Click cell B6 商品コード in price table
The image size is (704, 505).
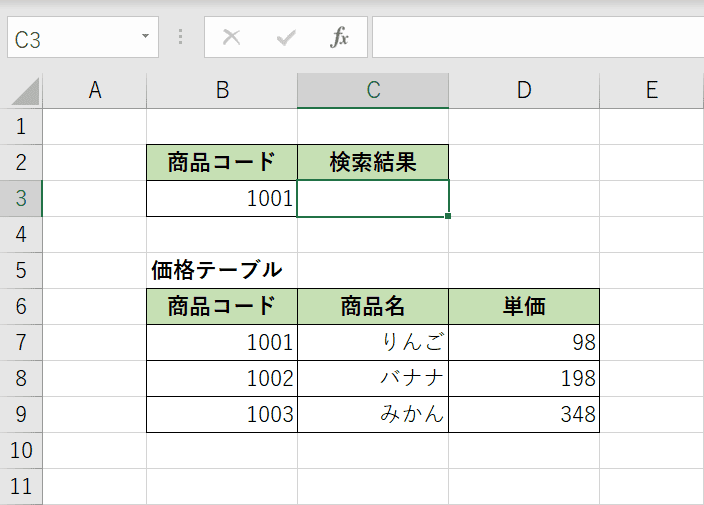(222, 306)
